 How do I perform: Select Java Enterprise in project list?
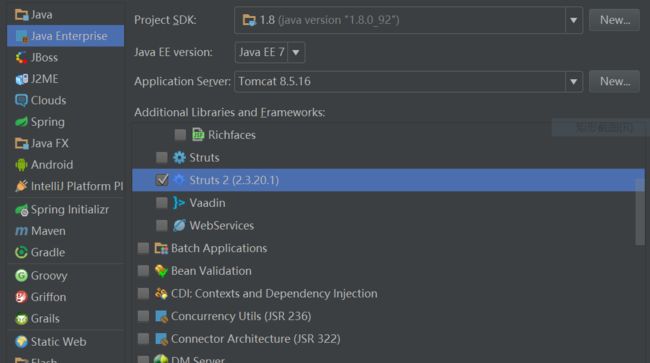click(x=65, y=36)
